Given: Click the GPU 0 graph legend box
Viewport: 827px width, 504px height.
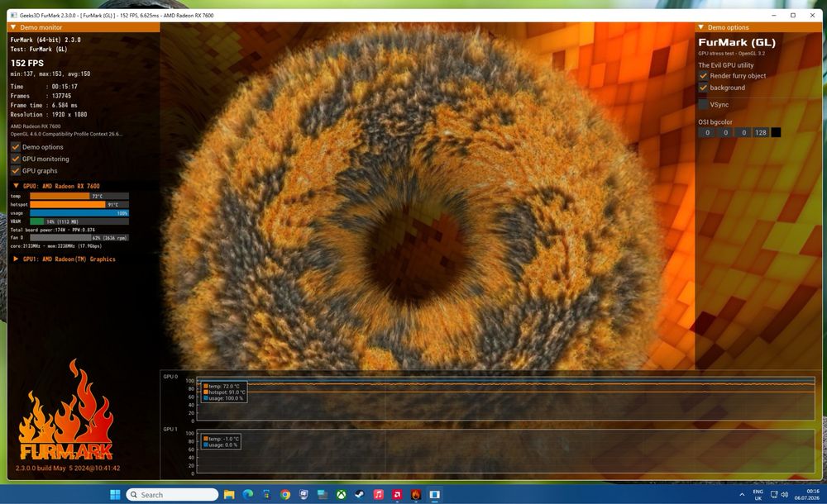Looking at the screenshot, I should click(223, 392).
